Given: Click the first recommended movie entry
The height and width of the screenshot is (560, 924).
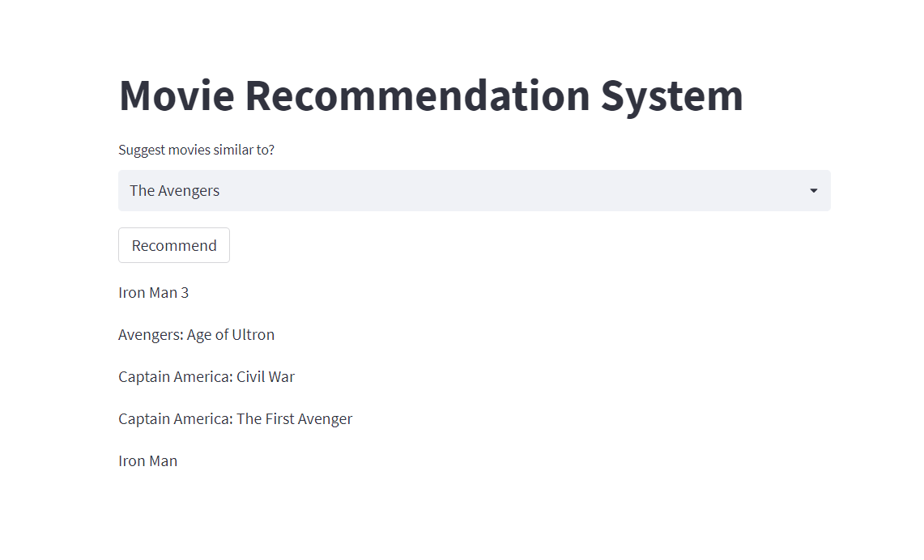Looking at the screenshot, I should tap(153, 292).
